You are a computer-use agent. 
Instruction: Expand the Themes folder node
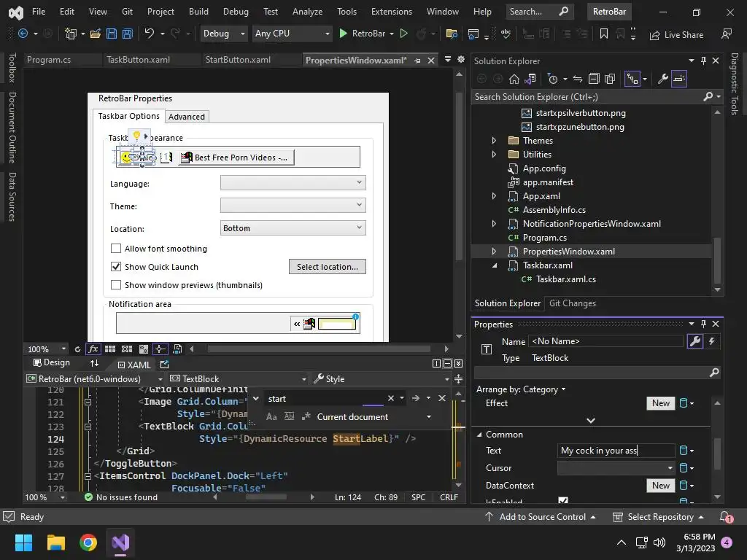point(494,141)
